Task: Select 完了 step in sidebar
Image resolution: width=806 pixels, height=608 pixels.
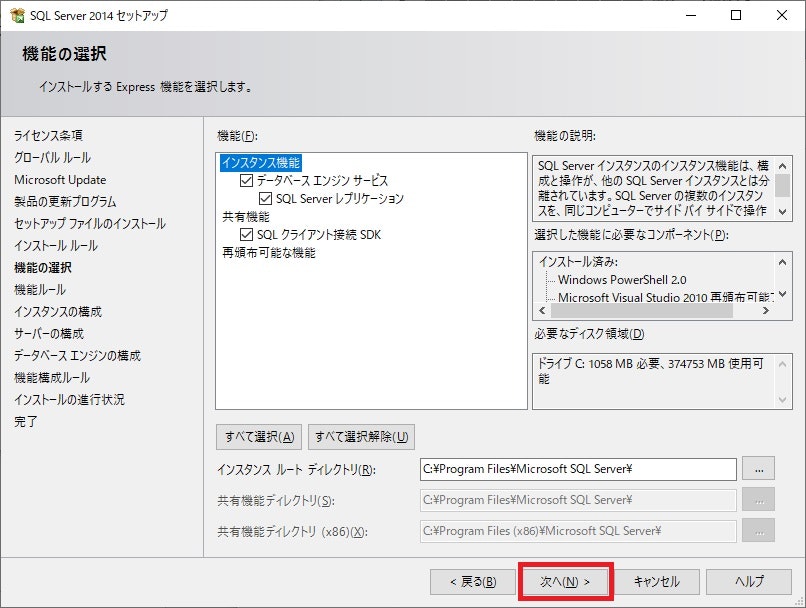Action: (26, 422)
